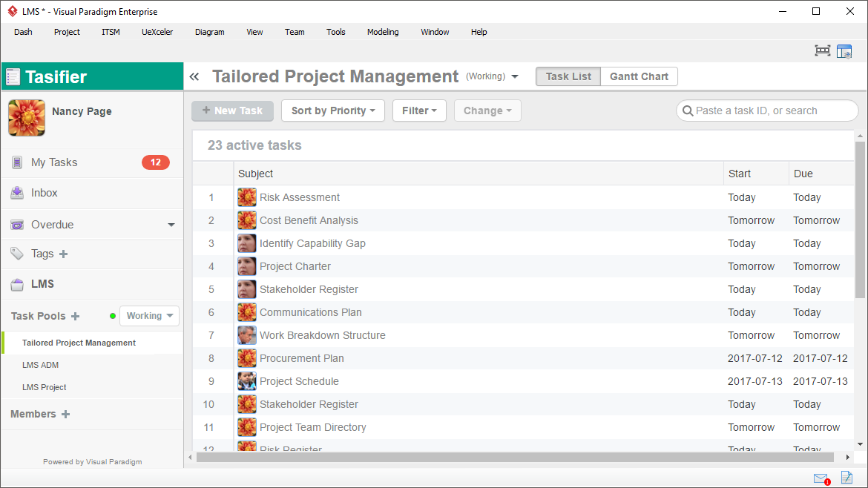The width and height of the screenshot is (868, 488).
Task: Open the Inbox icon
Action: [17, 193]
